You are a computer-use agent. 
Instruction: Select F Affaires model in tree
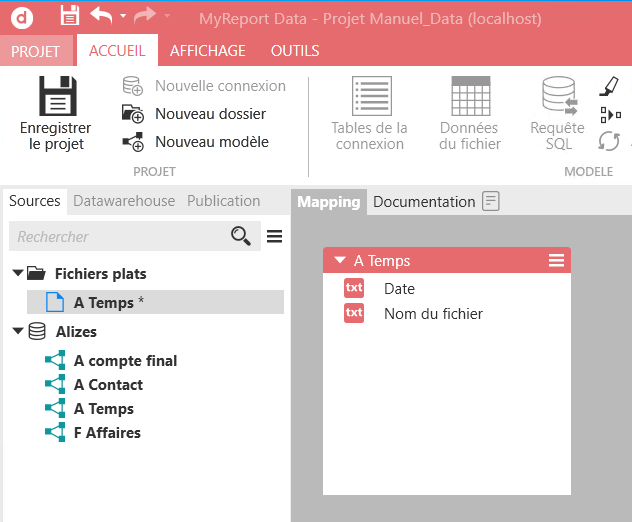pyautogui.click(x=107, y=433)
